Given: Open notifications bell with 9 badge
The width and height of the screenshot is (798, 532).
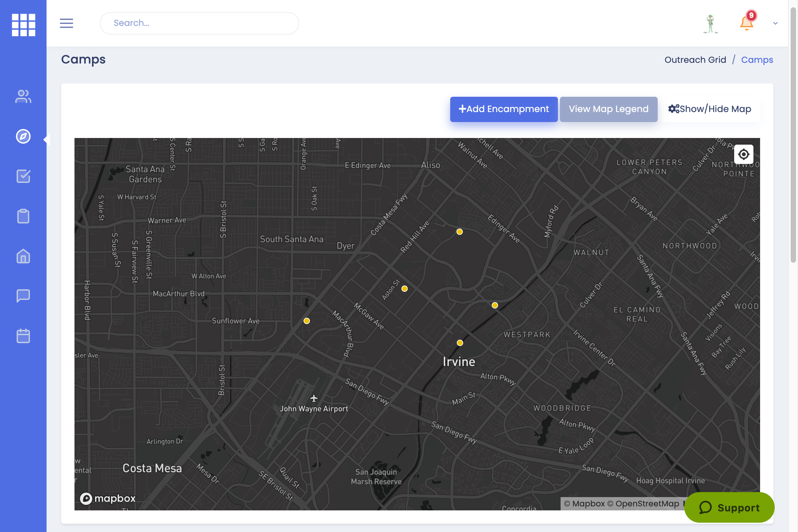Looking at the screenshot, I should point(746,23).
